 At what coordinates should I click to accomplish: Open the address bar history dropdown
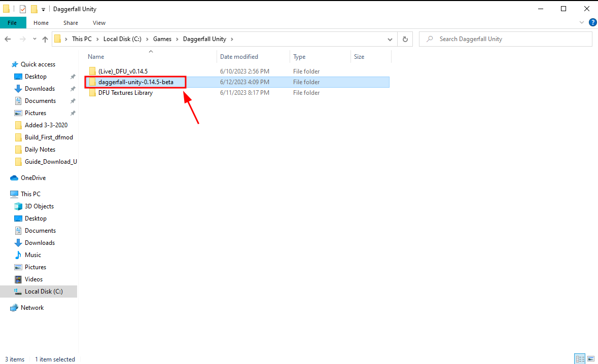click(x=390, y=39)
